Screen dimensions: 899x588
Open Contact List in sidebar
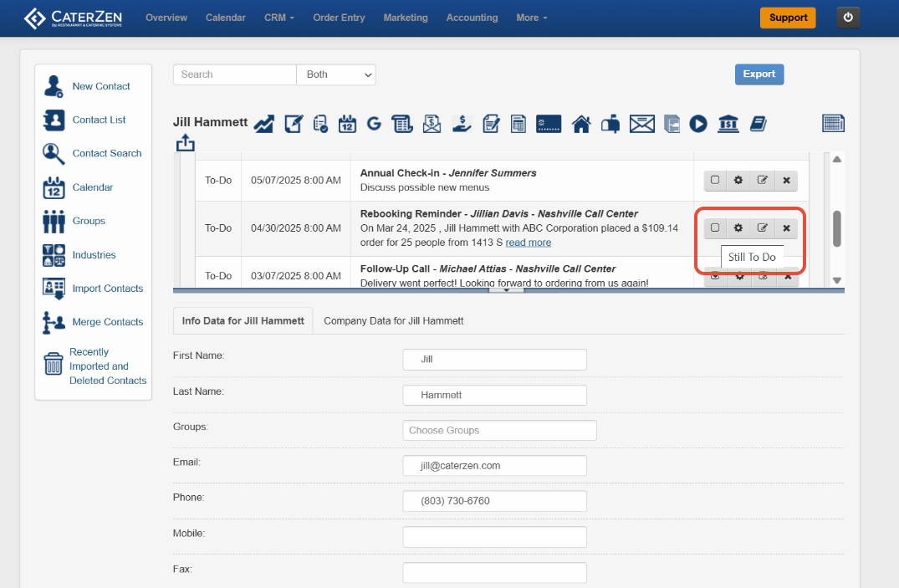(84, 120)
